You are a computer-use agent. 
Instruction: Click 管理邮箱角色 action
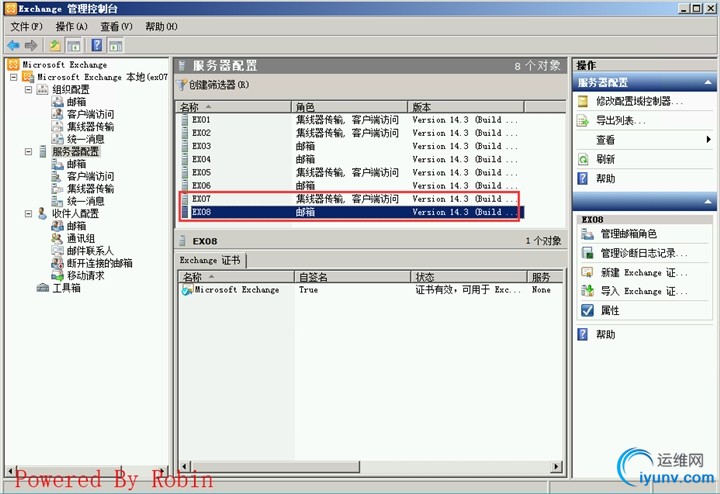click(x=619, y=234)
